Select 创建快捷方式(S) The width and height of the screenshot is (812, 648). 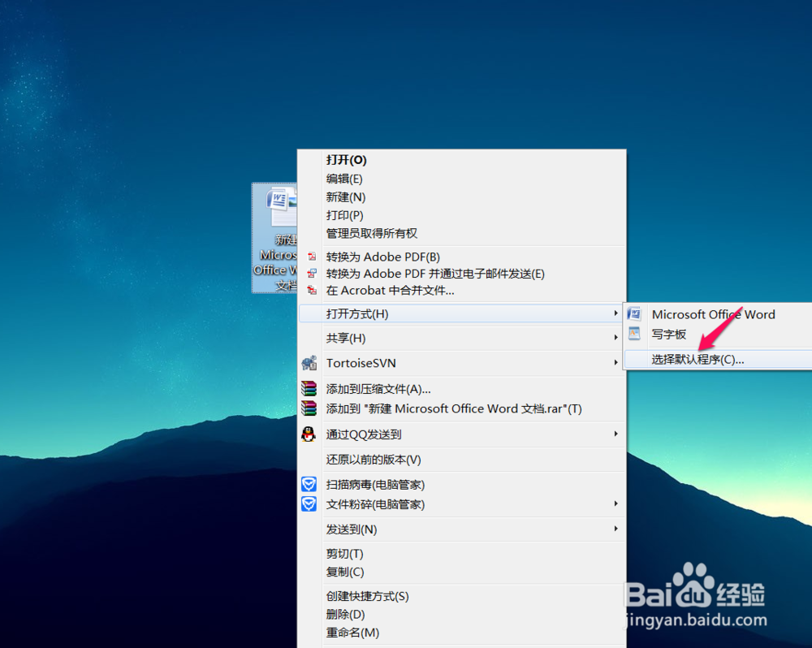(x=462, y=596)
